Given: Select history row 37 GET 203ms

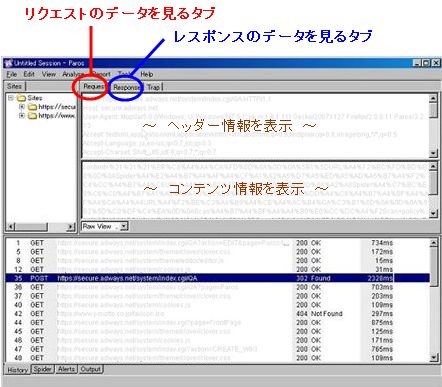Looking at the screenshot, I should coord(217,296).
